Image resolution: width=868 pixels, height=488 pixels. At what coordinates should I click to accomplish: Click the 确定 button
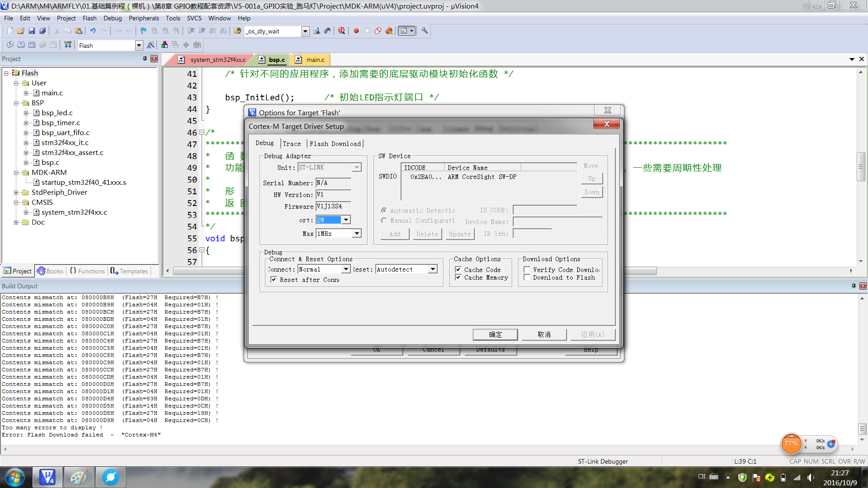point(495,334)
